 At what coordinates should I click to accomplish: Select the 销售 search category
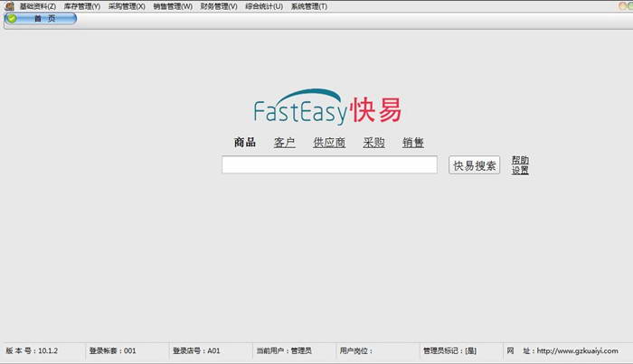[412, 143]
